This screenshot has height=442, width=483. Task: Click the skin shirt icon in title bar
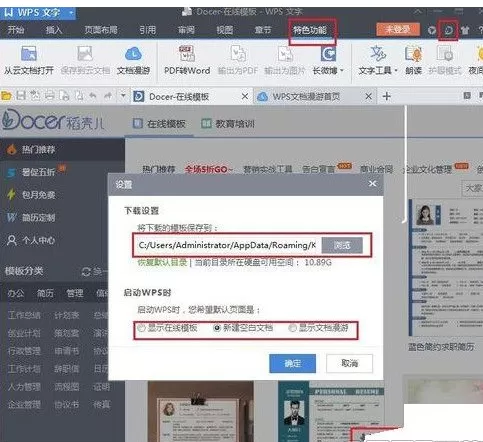[465, 31]
